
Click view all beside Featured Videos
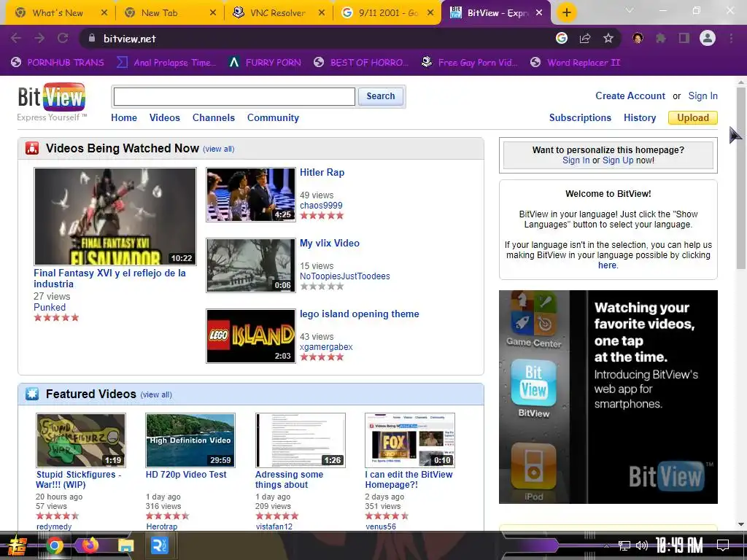[156, 394]
